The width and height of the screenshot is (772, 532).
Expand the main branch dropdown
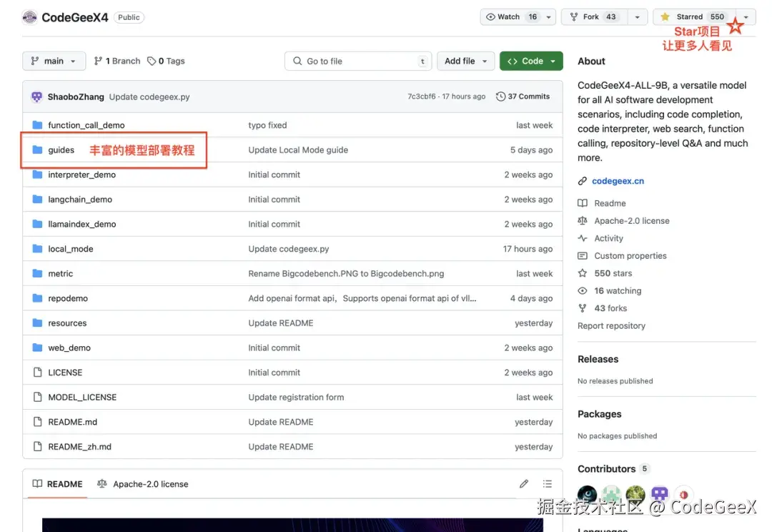[x=54, y=61]
